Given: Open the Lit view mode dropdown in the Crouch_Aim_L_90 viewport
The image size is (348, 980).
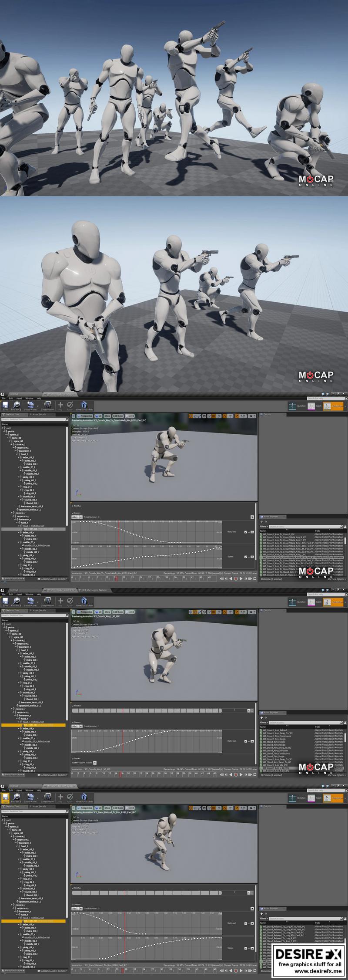Looking at the screenshot, I should point(99,612).
